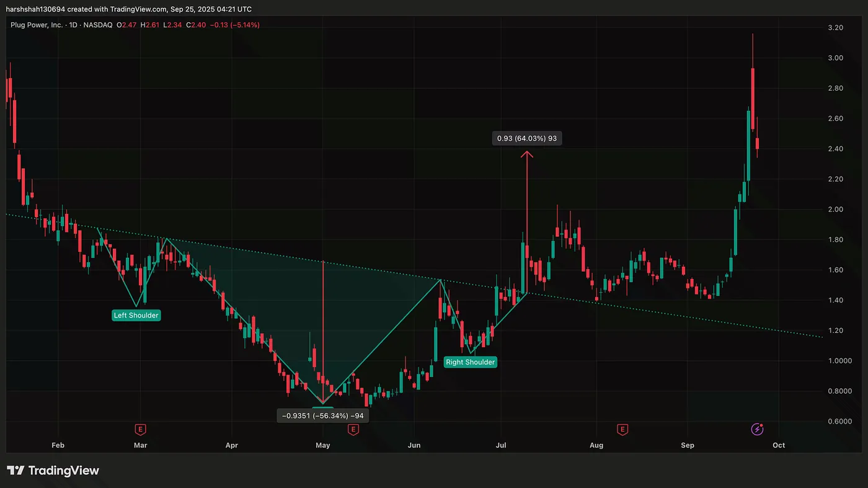Click the May label on the time axis
Screen dimensions: 868x488
tap(322, 445)
